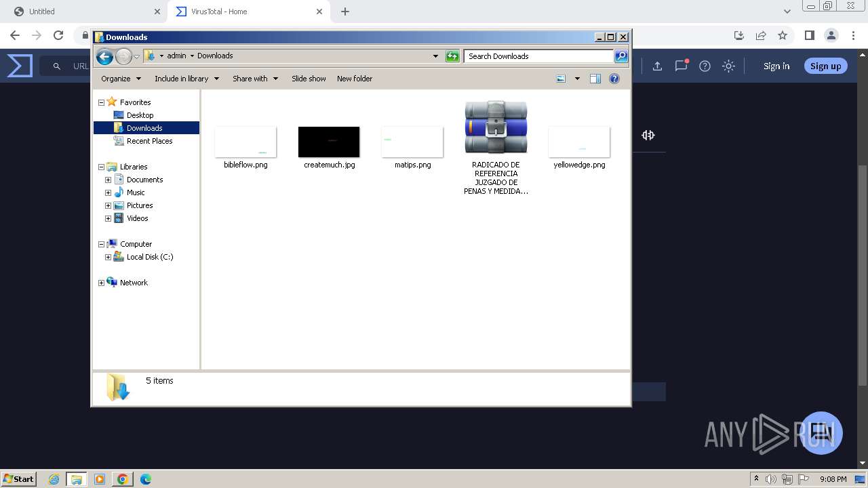Click Chrome's share page icon
This screenshot has height=488, width=868.
(x=761, y=35)
